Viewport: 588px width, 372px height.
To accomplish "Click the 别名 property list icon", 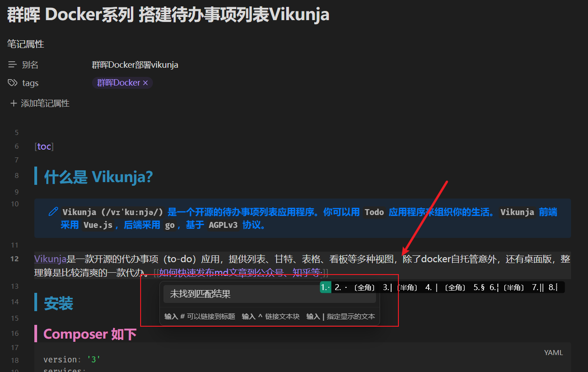I will click(x=12, y=65).
